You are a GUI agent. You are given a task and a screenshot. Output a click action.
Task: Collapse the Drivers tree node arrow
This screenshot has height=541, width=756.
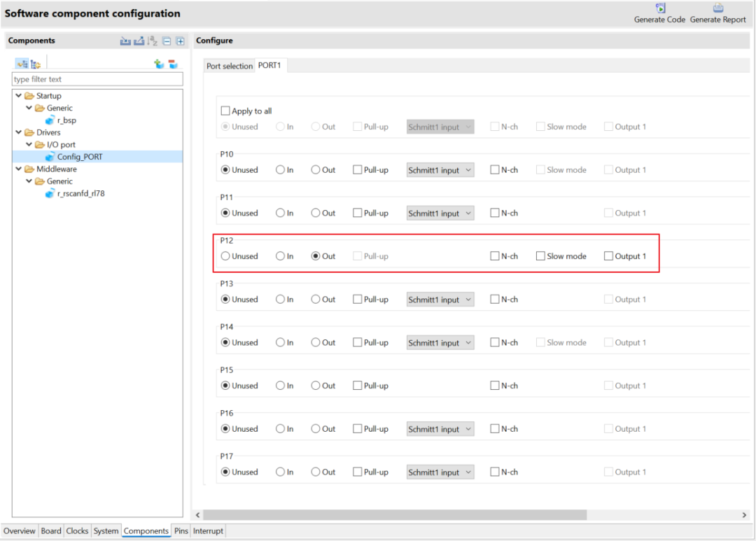18,132
